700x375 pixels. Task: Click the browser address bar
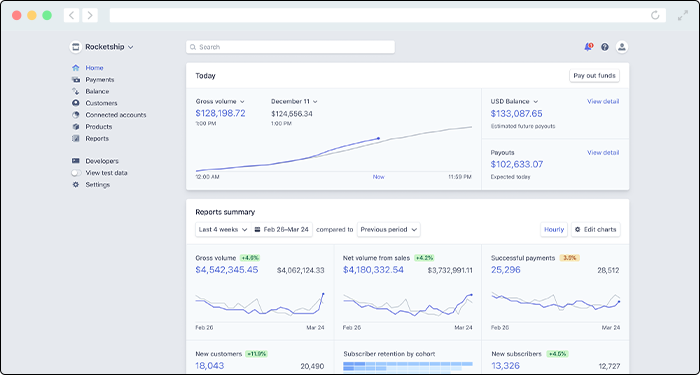(388, 16)
